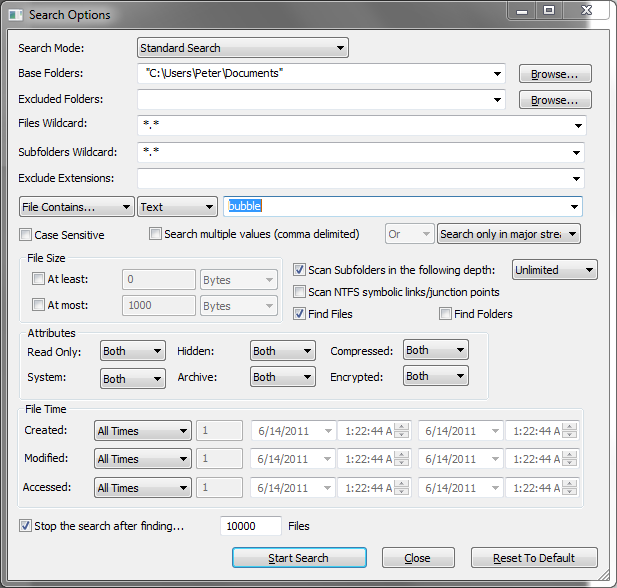Open the System attribute dropdown

tap(133, 379)
